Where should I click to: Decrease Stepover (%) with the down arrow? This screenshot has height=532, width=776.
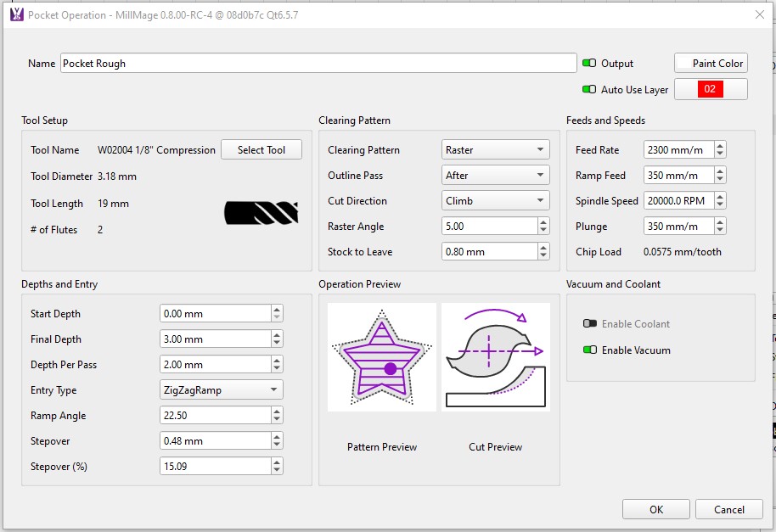(277, 471)
